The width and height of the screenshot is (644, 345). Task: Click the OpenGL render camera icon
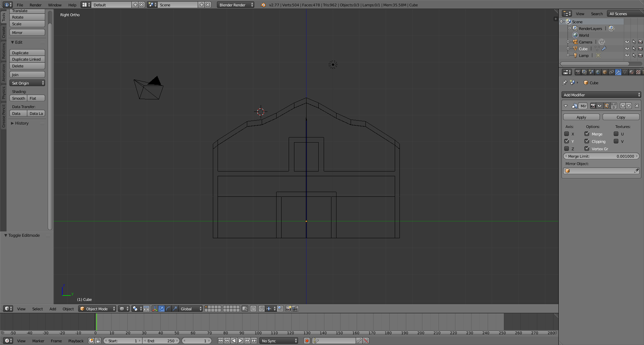click(x=288, y=309)
